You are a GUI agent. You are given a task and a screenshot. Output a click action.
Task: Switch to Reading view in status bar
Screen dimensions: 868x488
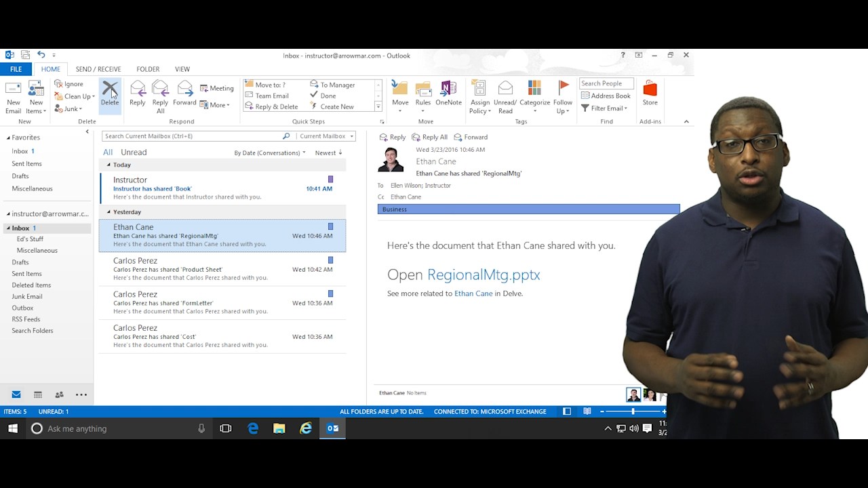point(587,411)
